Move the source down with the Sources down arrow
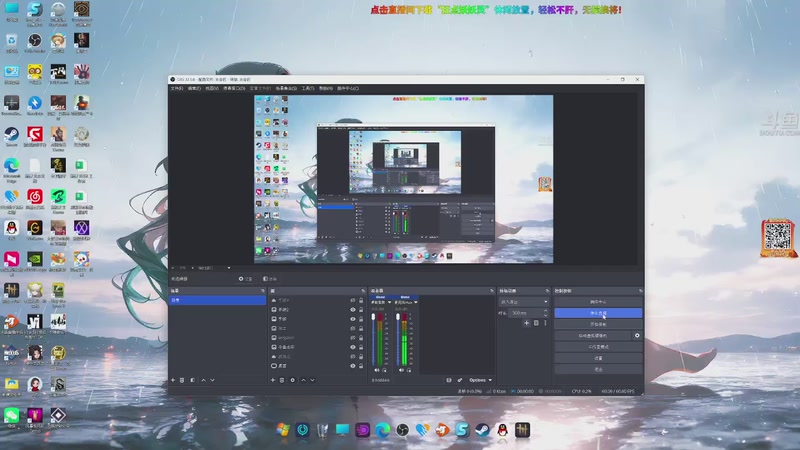The height and width of the screenshot is (450, 800). point(313,380)
